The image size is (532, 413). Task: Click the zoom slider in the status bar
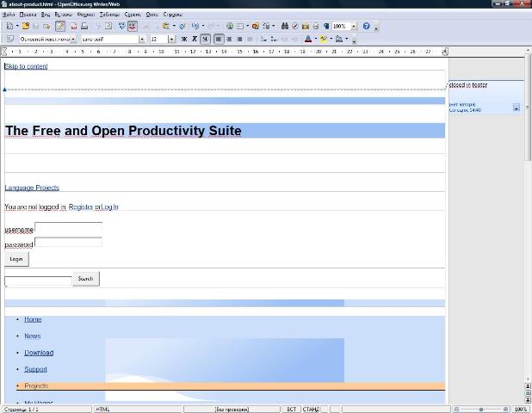pos(480,410)
